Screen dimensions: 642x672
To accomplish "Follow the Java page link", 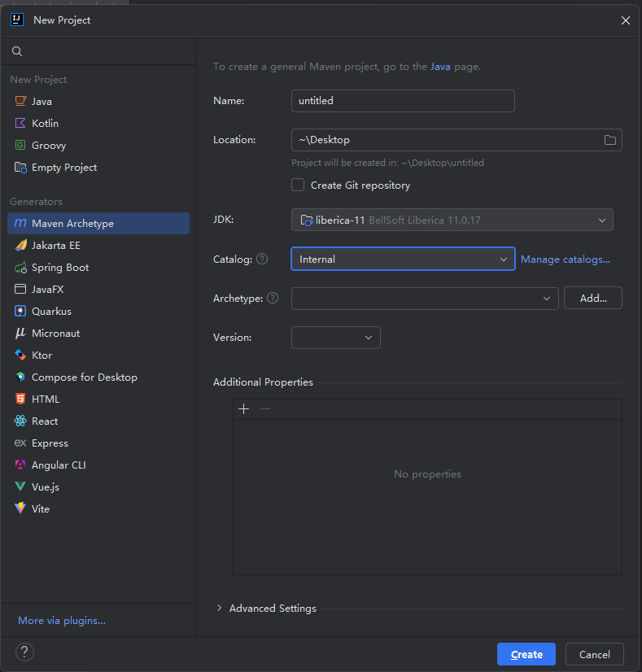I will click(x=440, y=67).
